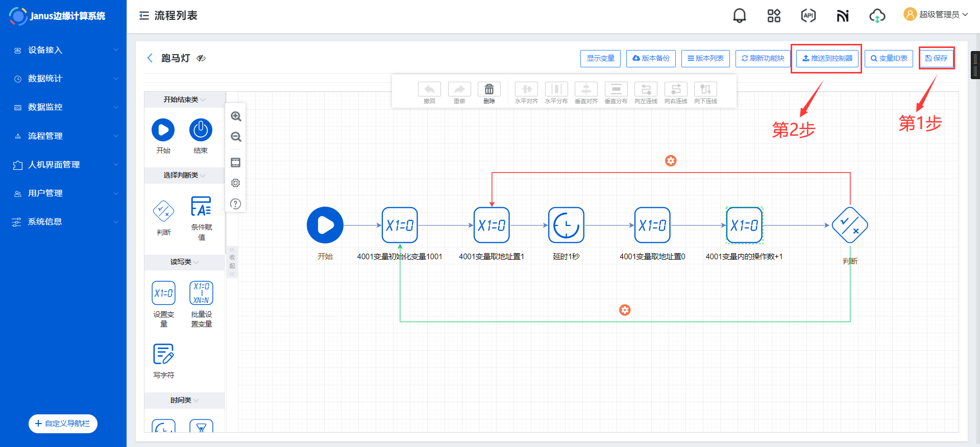Expand the 读写类 category header
Viewport: 980px width, 447px height.
coord(184,262)
